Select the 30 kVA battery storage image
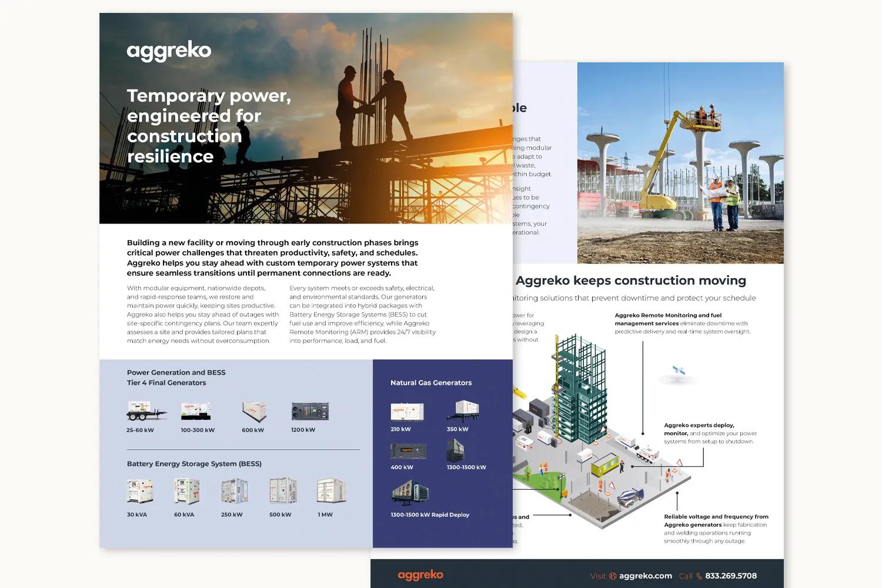The image size is (882, 588). [141, 491]
